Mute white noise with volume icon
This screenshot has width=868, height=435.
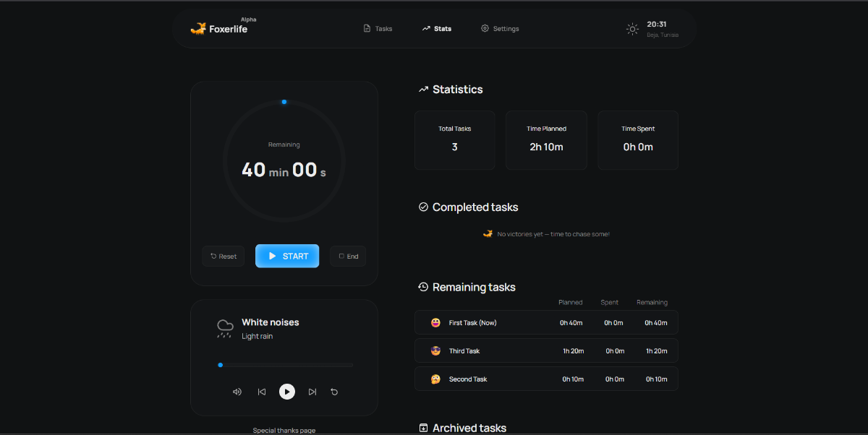237,392
